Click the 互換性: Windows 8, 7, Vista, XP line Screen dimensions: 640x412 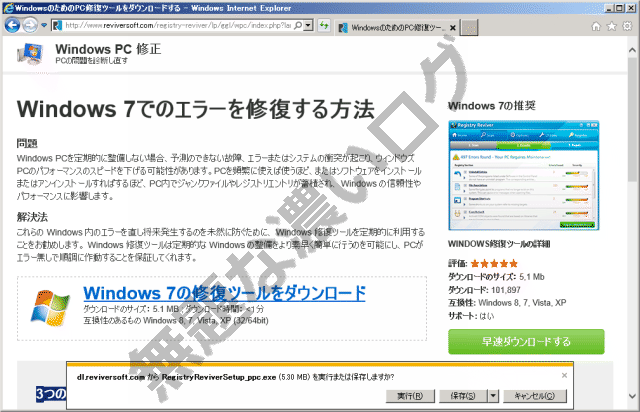(507, 303)
